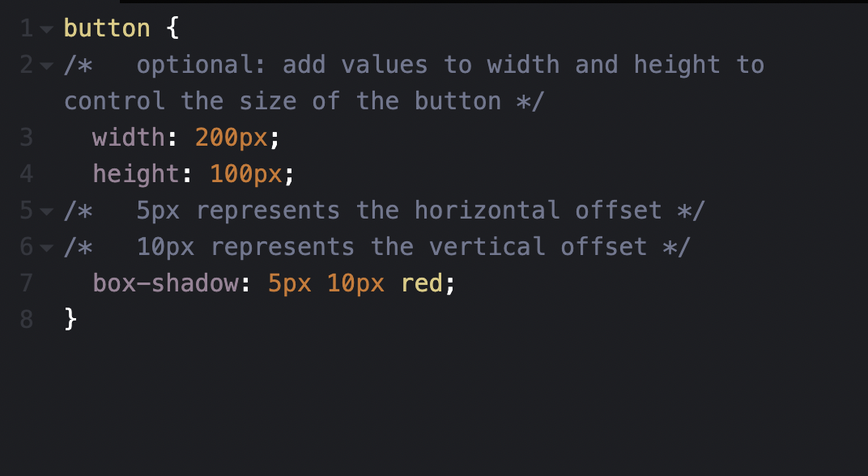Click the closing curly brace

click(70, 320)
